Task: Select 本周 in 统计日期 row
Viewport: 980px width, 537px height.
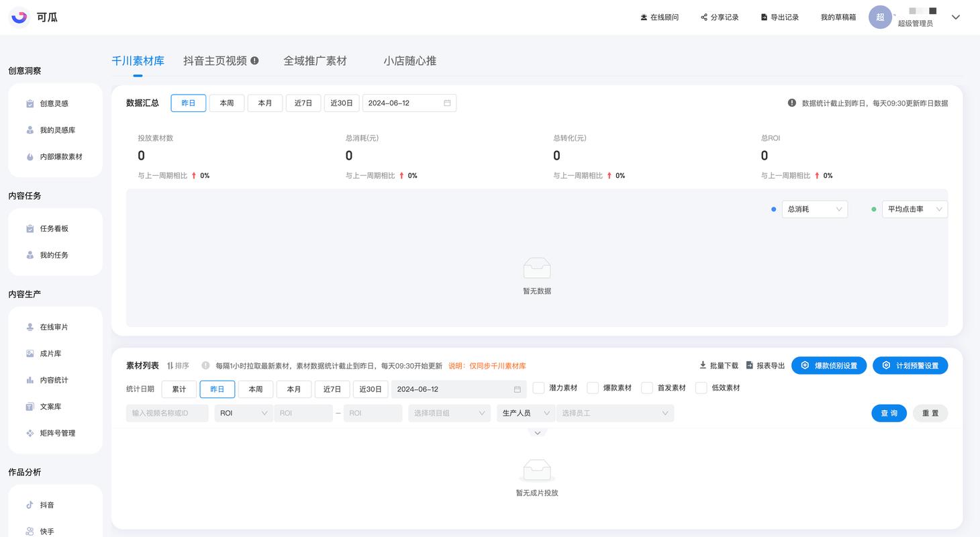Action: (x=256, y=389)
